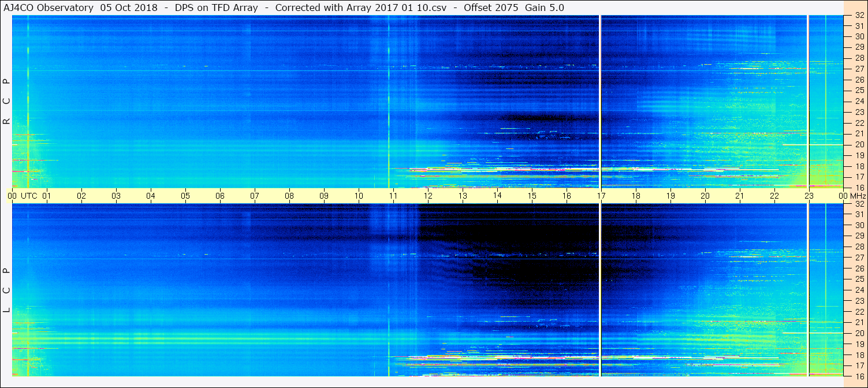868x388 pixels.
Task: Select the 18 MHz tick on the RCP scale
Action: pyautogui.click(x=859, y=166)
